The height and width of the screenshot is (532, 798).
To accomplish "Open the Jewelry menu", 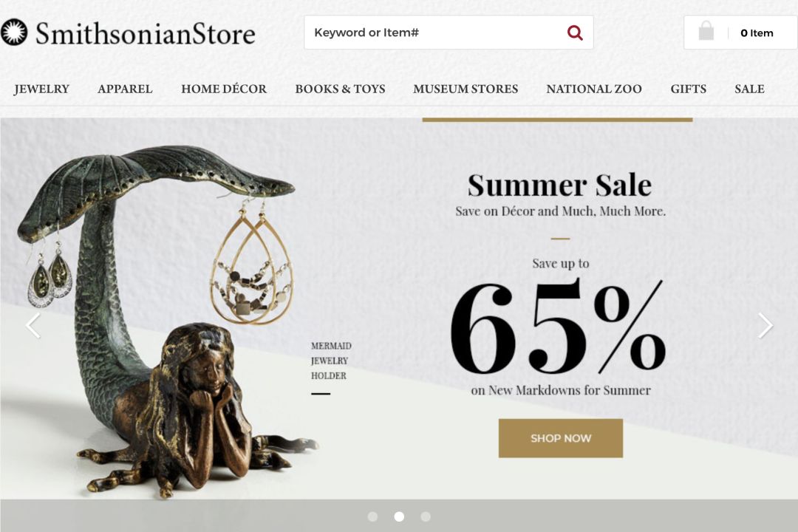I will 41,89.
